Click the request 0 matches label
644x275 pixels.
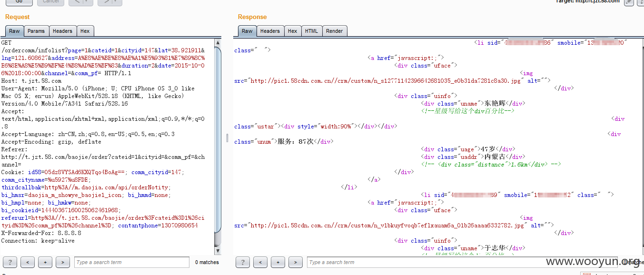point(207,262)
